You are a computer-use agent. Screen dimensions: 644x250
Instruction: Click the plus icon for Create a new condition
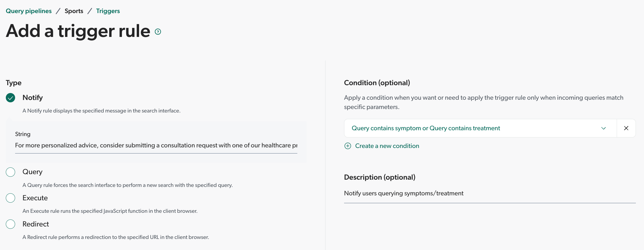348,146
